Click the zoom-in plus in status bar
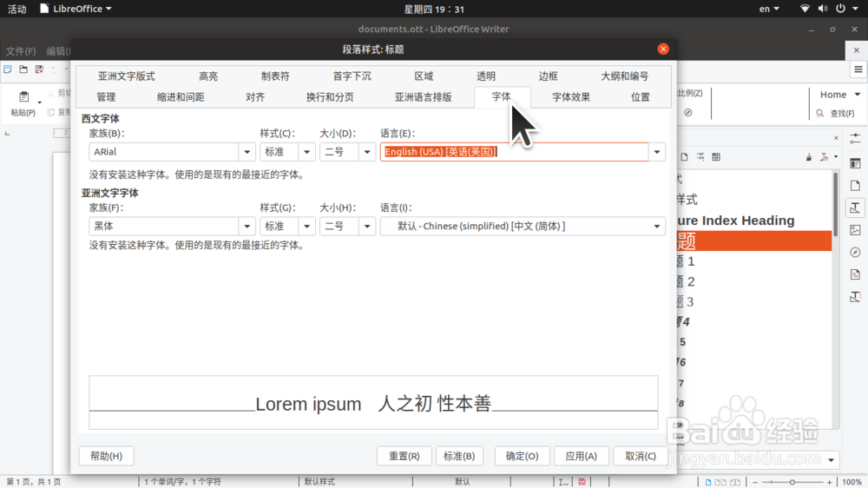This screenshot has width=868, height=488. [829, 482]
